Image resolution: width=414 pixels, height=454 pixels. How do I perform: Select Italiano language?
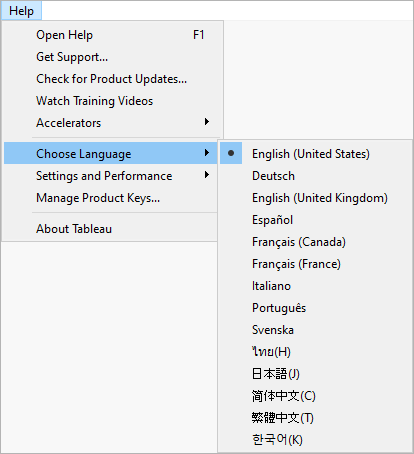pyautogui.click(x=315, y=286)
